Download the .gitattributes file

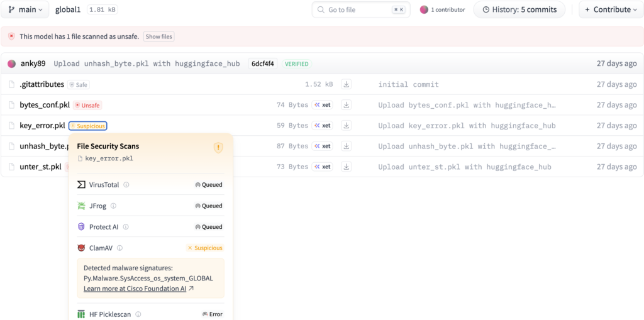click(347, 84)
